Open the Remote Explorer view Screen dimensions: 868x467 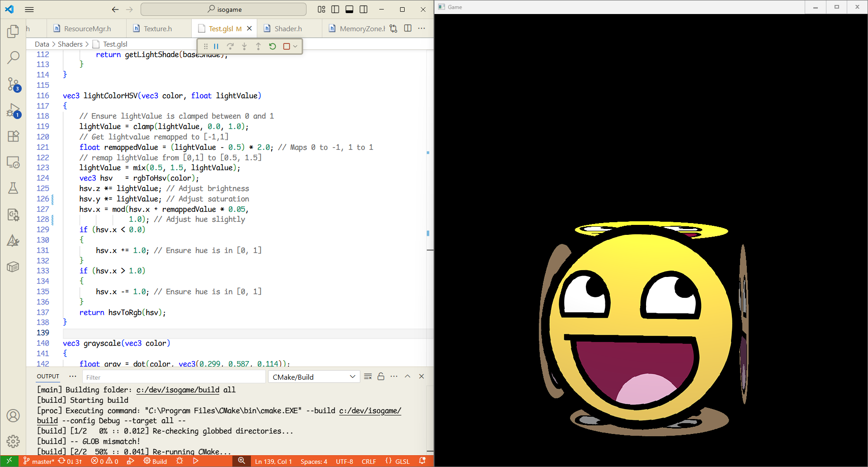click(x=13, y=162)
